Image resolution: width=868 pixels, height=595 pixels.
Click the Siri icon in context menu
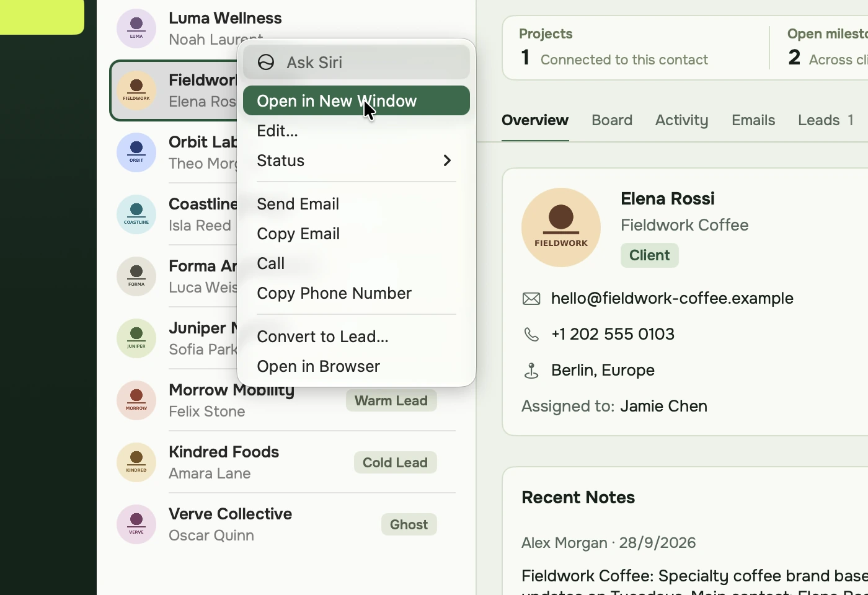coord(266,62)
